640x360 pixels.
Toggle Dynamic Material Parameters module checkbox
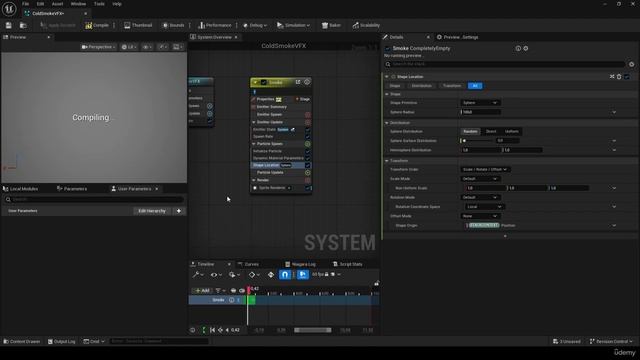point(308,158)
